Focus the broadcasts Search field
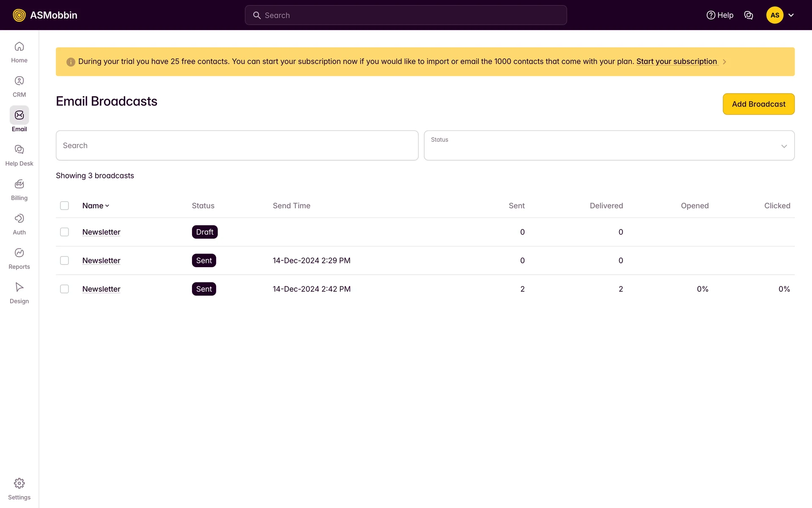The height and width of the screenshot is (508, 812). click(x=237, y=146)
